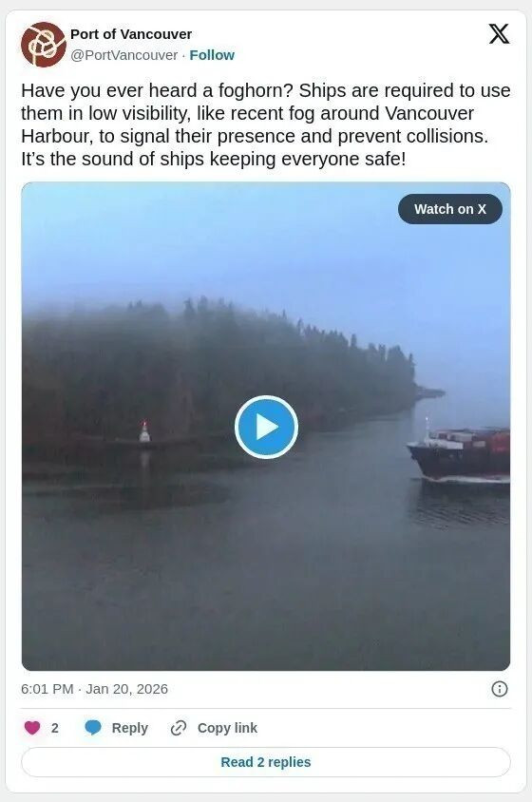Click the container ship in the video thumbnail
Viewport: 532px width, 802px height.
click(x=458, y=453)
